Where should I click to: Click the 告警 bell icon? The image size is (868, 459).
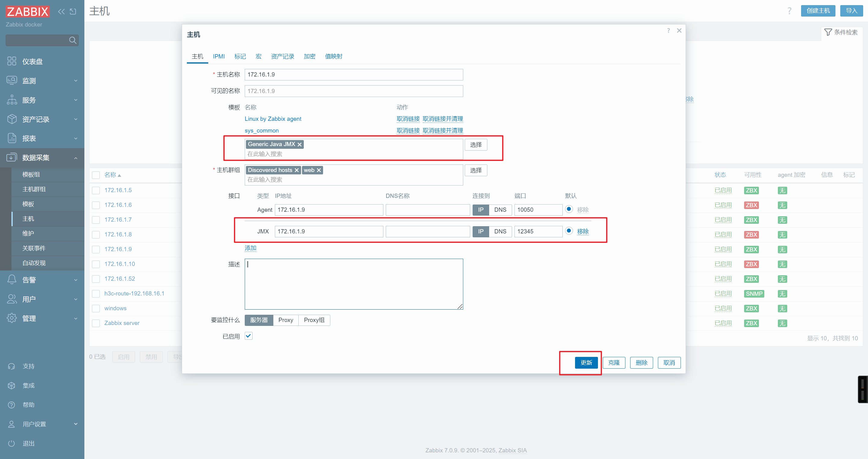(x=12, y=279)
